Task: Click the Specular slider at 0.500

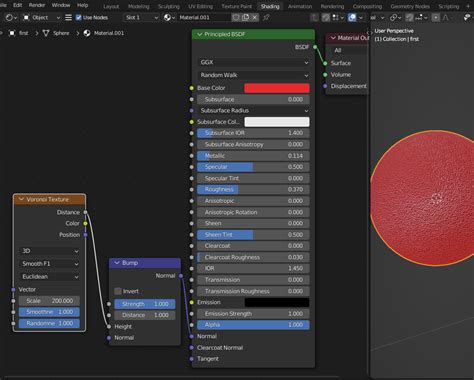Action: [x=253, y=167]
